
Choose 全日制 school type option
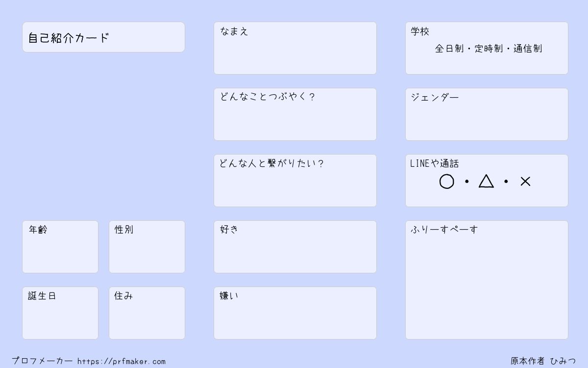tap(449, 49)
